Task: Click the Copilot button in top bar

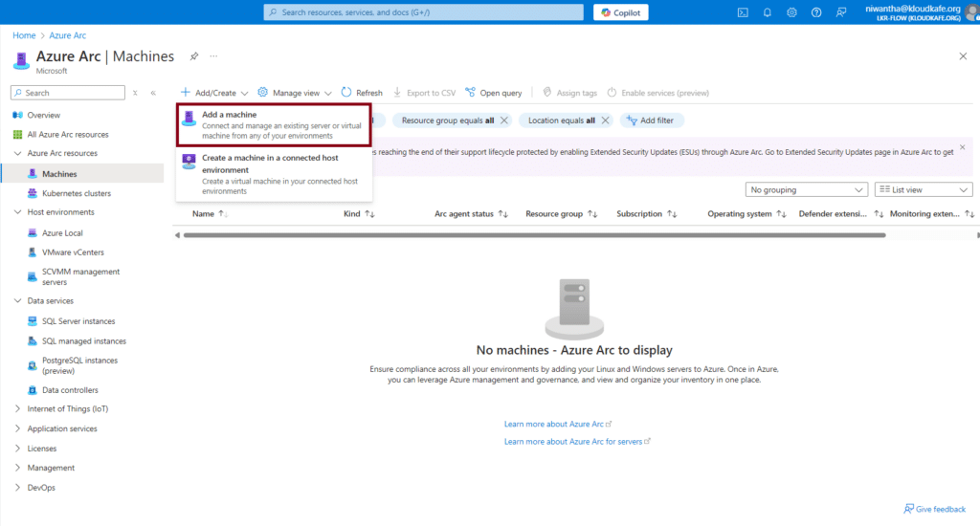Action: [621, 12]
